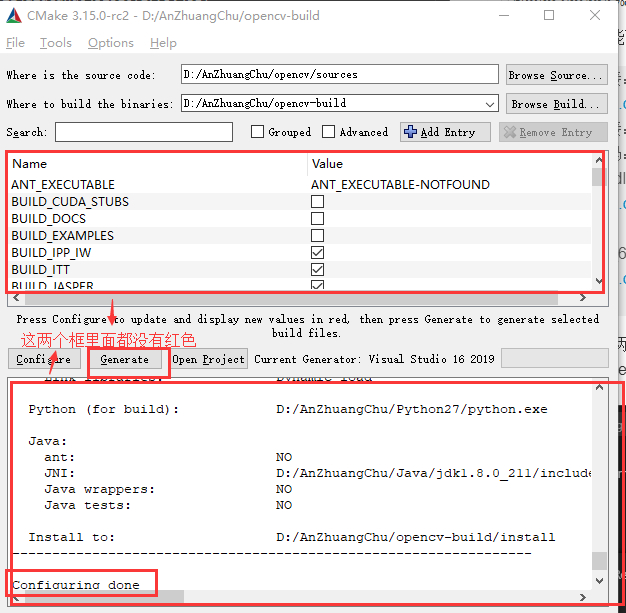The width and height of the screenshot is (626, 613).
Task: Expand the build binaries path dropdown
Action: (x=490, y=104)
